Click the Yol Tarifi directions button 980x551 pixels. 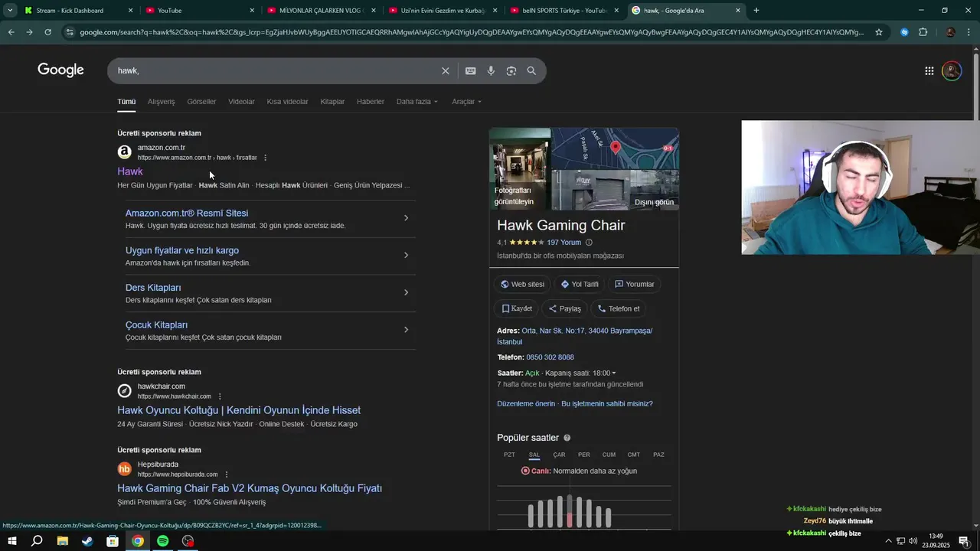(x=580, y=284)
